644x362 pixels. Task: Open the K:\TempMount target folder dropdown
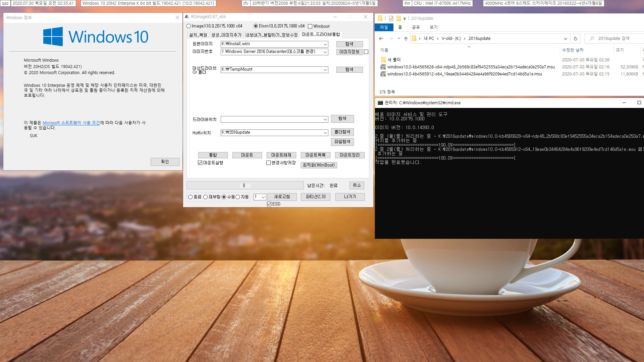325,70
